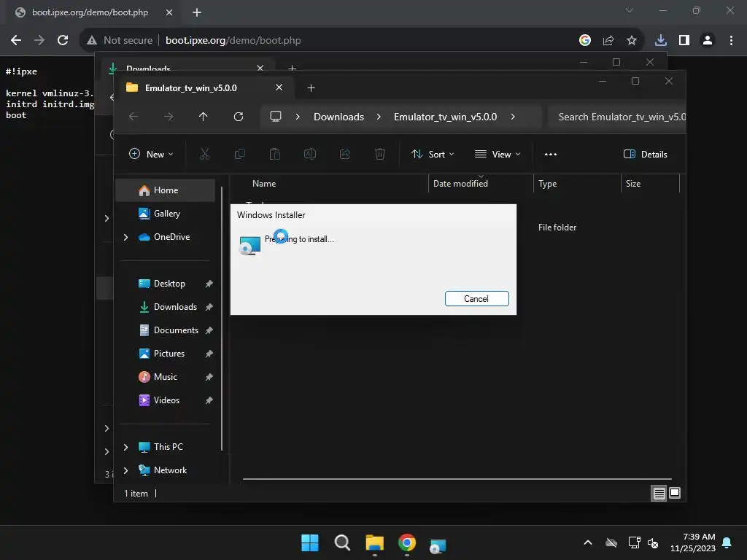Click the Copy icon in Explorer toolbar
This screenshot has width=747, height=560.
coord(239,154)
